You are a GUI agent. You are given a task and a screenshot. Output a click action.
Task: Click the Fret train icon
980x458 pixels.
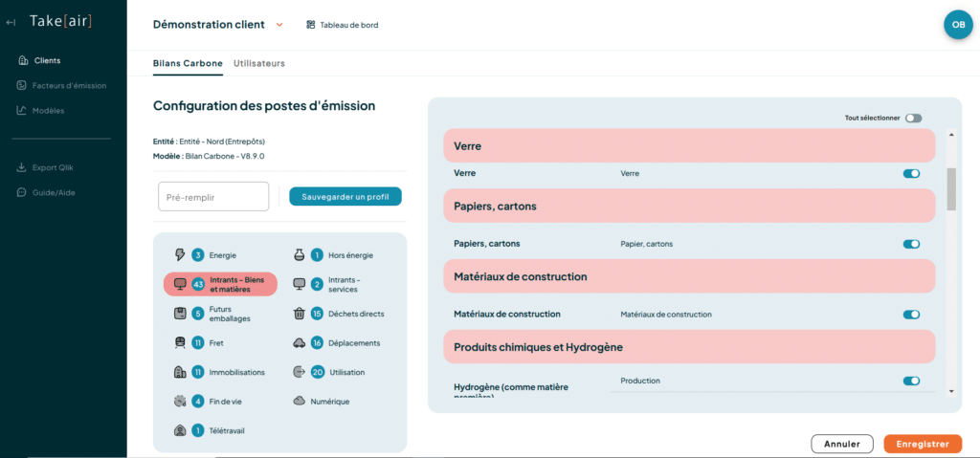pos(180,342)
